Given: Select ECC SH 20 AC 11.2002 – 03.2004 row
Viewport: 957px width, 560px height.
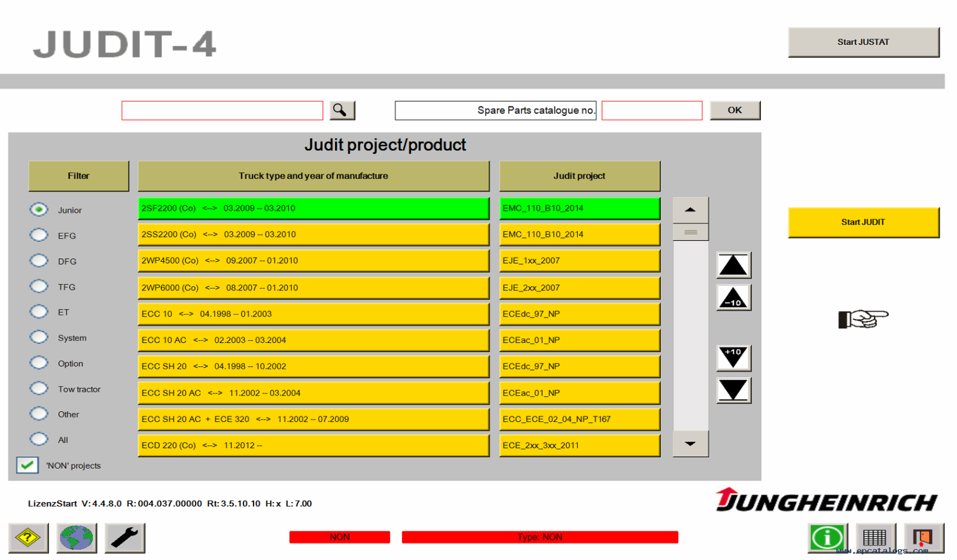Looking at the screenshot, I should tap(313, 393).
